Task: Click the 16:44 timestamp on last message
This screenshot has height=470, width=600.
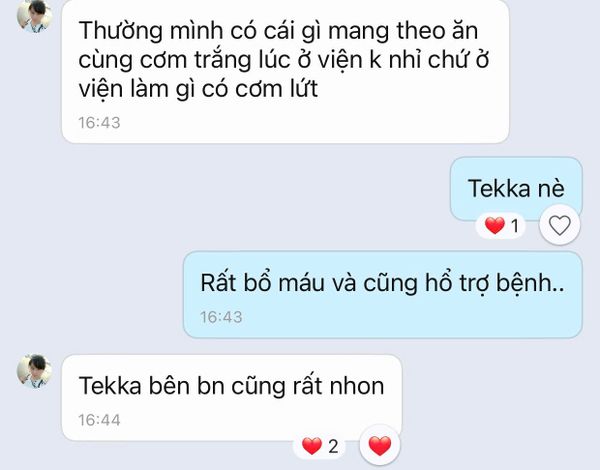Action: point(99,420)
